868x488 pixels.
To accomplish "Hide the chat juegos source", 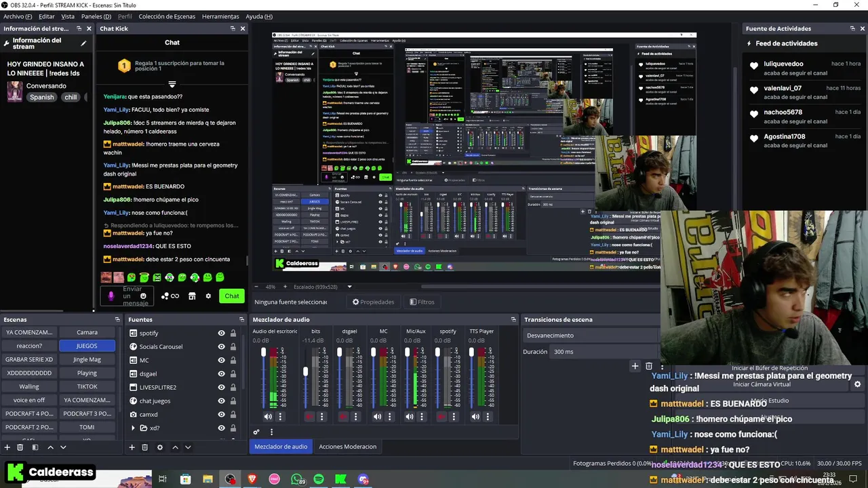I will coord(221,401).
